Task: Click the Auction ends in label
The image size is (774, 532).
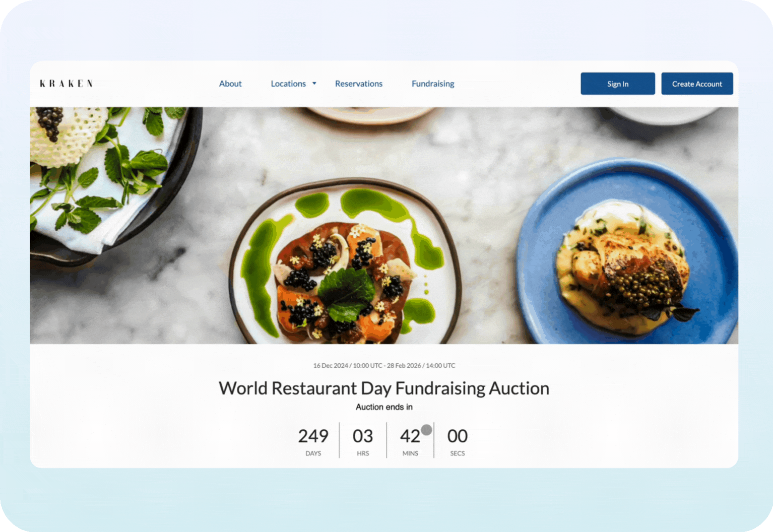Action: [384, 407]
